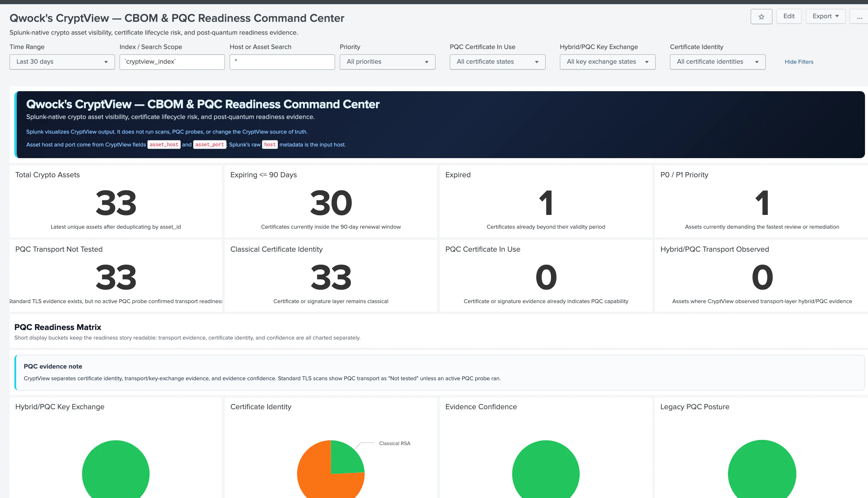The height and width of the screenshot is (498, 868).
Task: Click the red host code tag
Action: click(269, 145)
